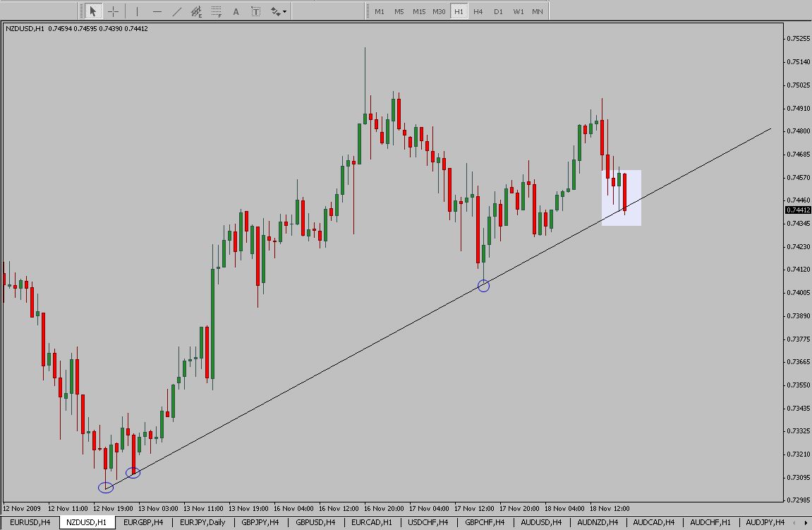Select the cursor arrow tool
The image size is (812, 530).
[92, 11]
